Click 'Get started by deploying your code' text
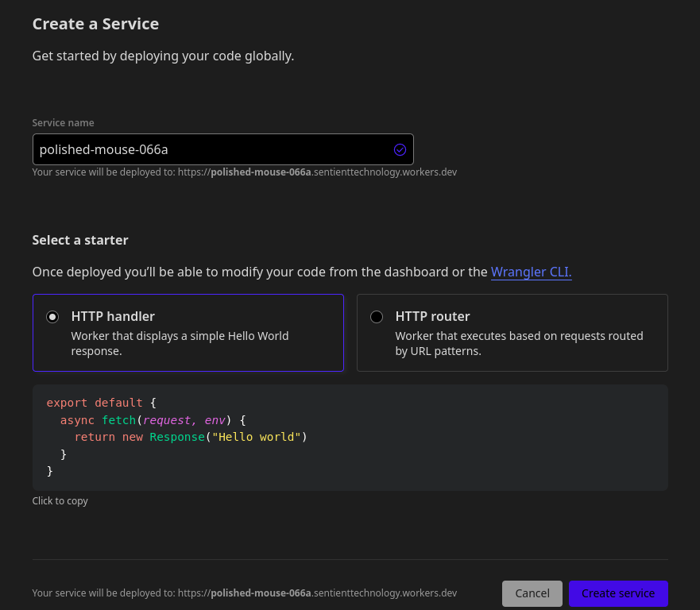 [x=163, y=56]
